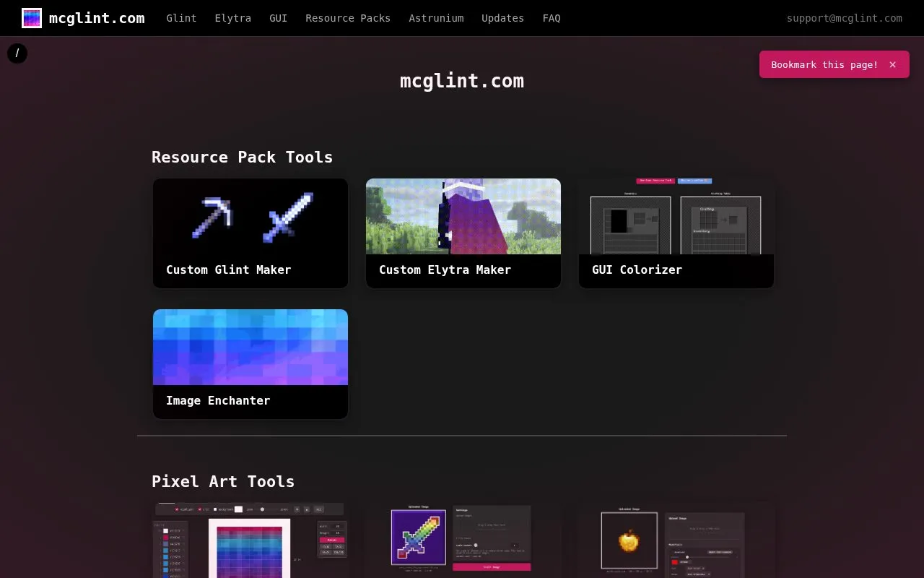Click the "Pixel Art Tools" section heading
The width and height of the screenshot is (924, 578).
click(x=223, y=481)
